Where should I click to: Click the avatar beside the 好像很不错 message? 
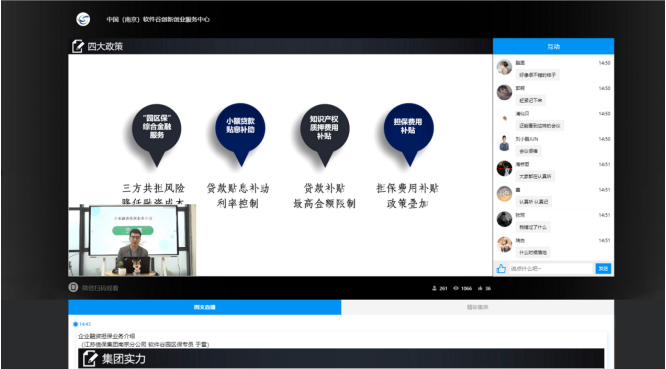click(504, 67)
